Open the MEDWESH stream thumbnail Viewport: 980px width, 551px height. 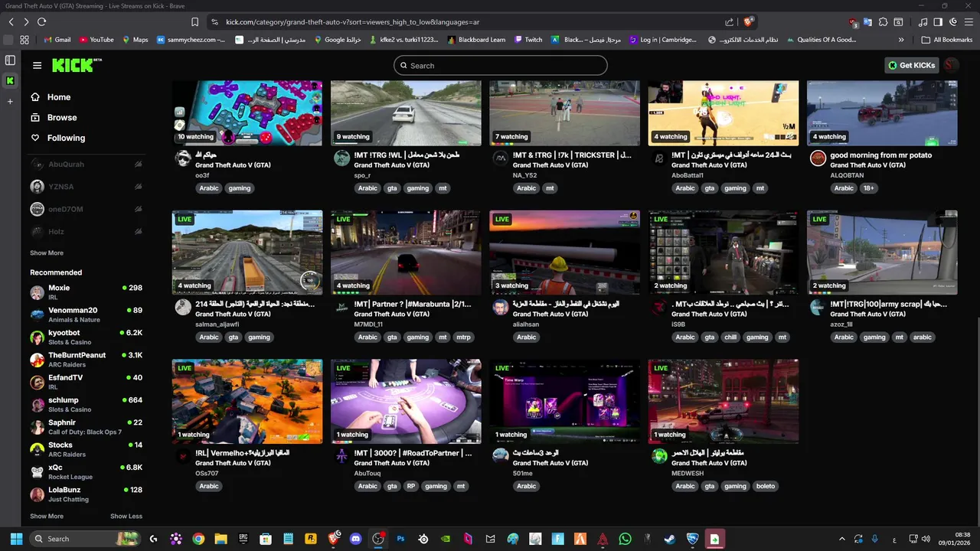coord(724,402)
